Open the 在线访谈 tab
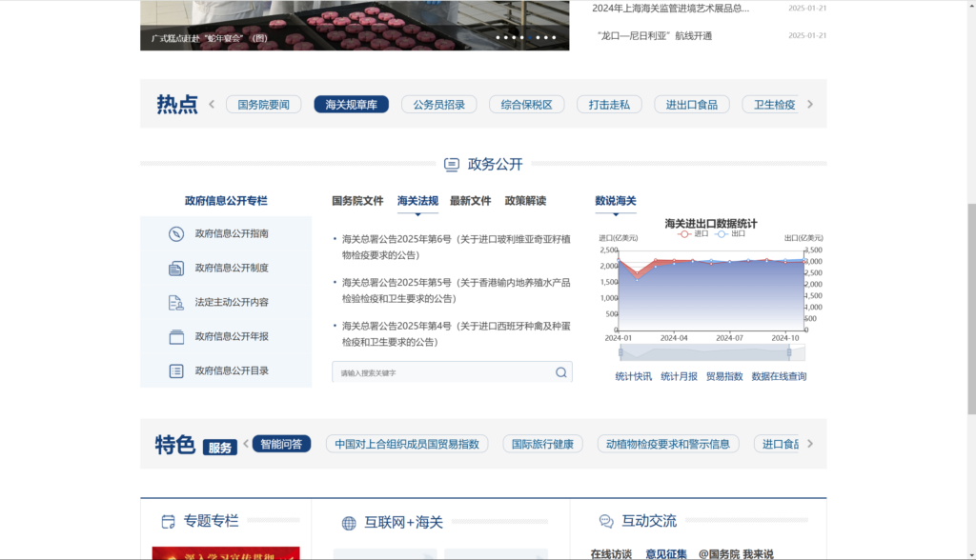Viewport: 976px width, 560px height. [611, 553]
